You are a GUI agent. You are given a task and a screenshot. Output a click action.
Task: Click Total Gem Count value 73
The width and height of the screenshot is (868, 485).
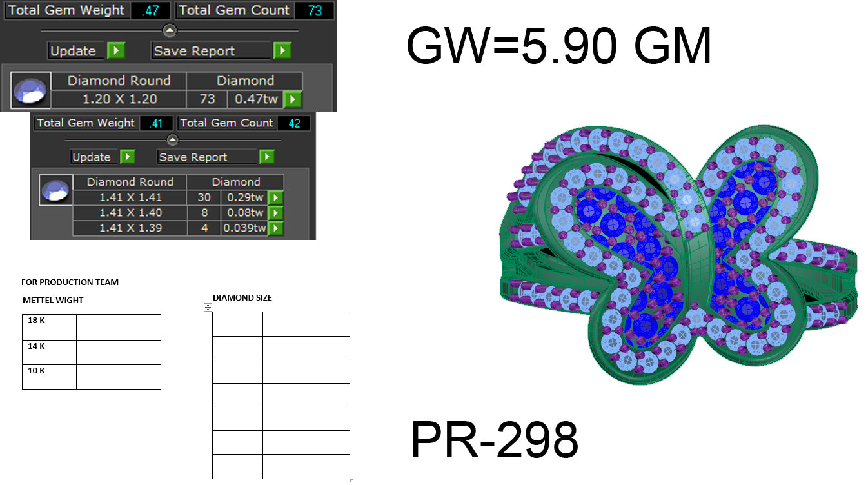coord(315,10)
